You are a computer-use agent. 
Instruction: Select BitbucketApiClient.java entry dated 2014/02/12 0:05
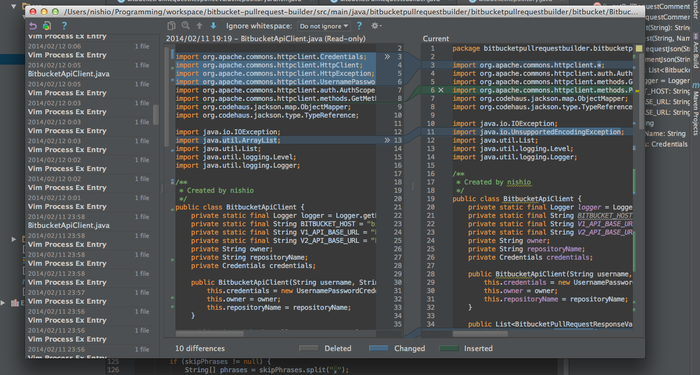89,70
